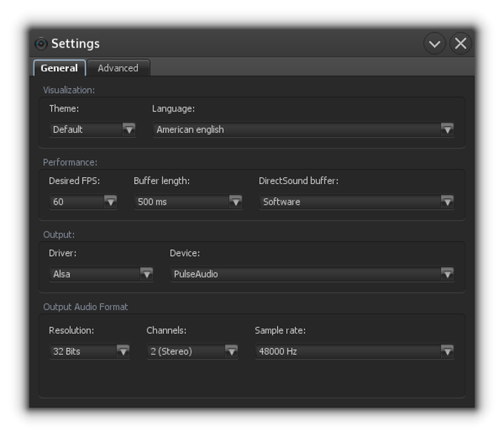Switch to the Advanced tab
The height and width of the screenshot is (437, 504).
[x=118, y=68]
